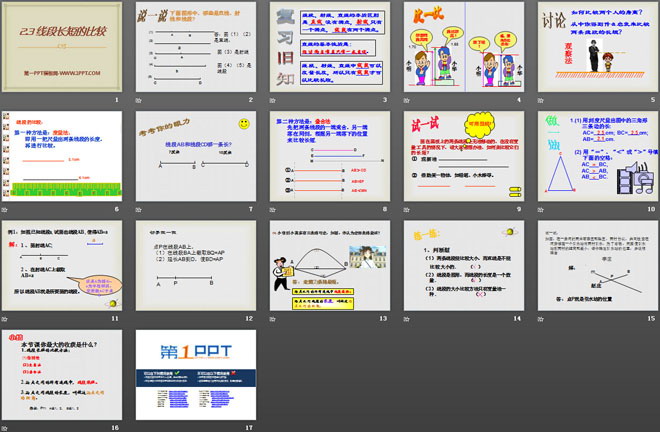
Task: Click the animation star icon under slide 11
Action: [x=5, y=319]
